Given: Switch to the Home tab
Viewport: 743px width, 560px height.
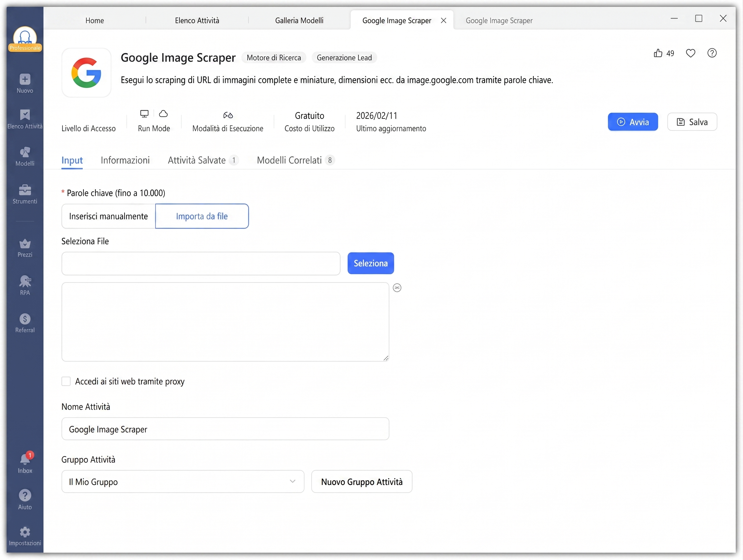Looking at the screenshot, I should pos(95,21).
